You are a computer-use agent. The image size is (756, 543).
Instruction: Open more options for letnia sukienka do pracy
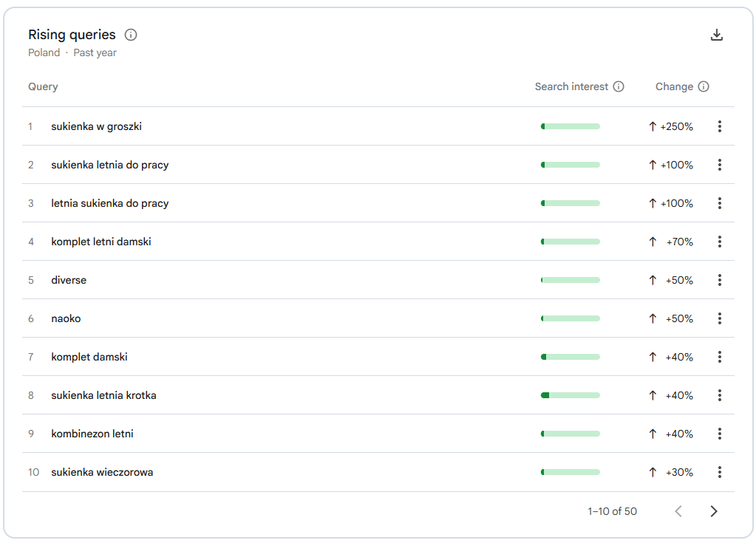click(x=719, y=203)
